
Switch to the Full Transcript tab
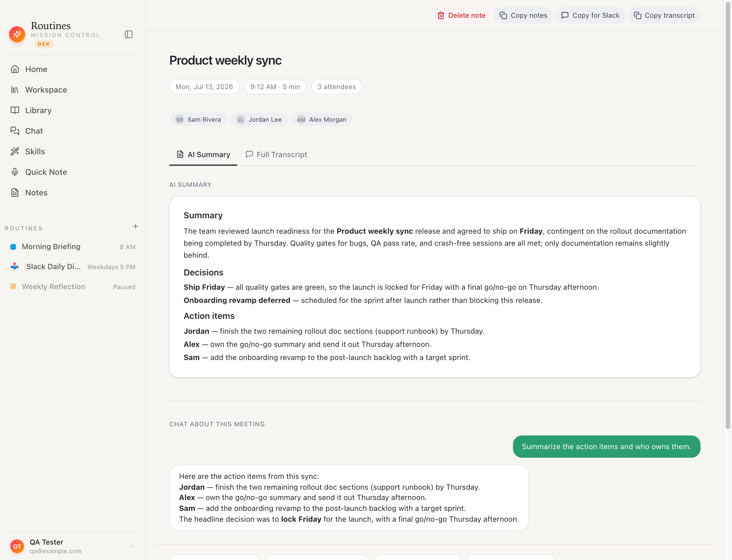[x=276, y=155]
